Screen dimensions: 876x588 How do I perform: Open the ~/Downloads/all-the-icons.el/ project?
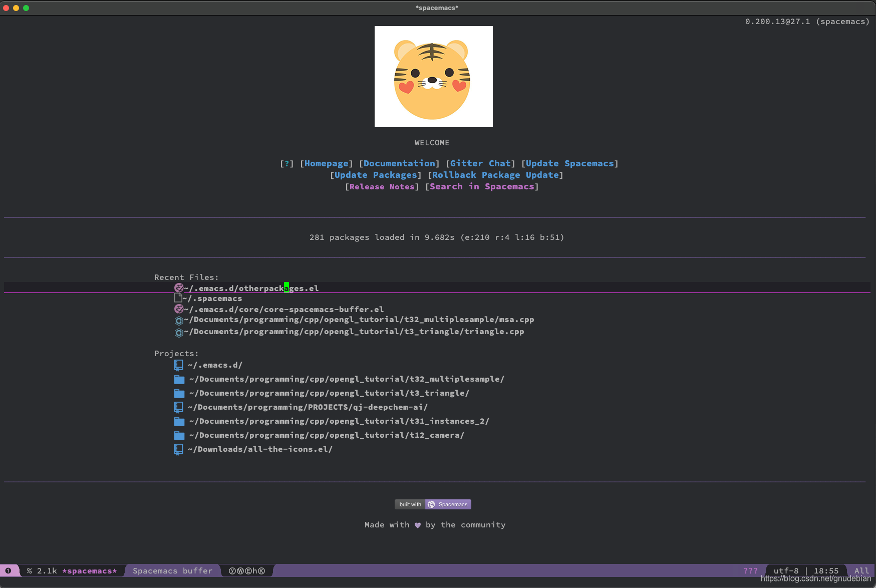(x=260, y=449)
